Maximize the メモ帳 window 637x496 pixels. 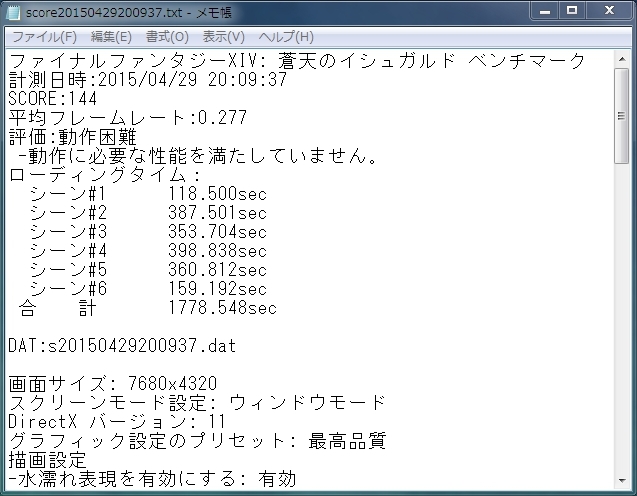coord(572,11)
